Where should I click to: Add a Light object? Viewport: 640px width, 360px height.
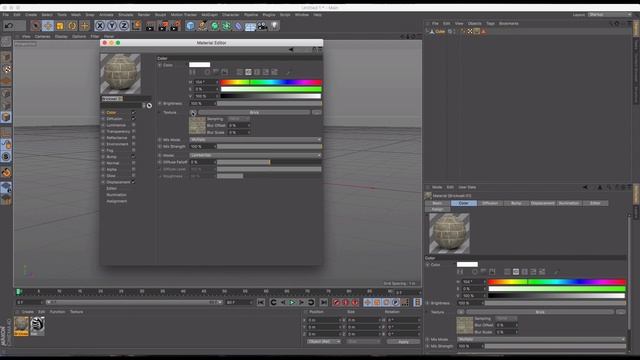[x=275, y=26]
